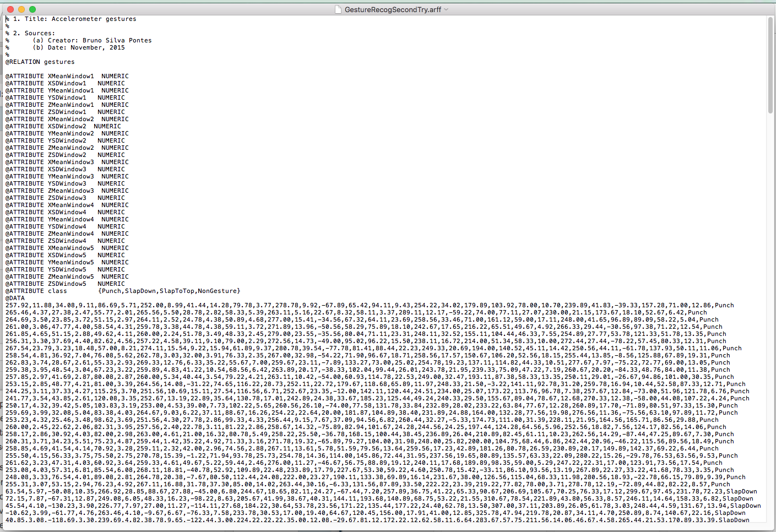The image size is (776, 532).
Task: Click the XMeanWindow4 attribute name
Action: coord(70,205)
